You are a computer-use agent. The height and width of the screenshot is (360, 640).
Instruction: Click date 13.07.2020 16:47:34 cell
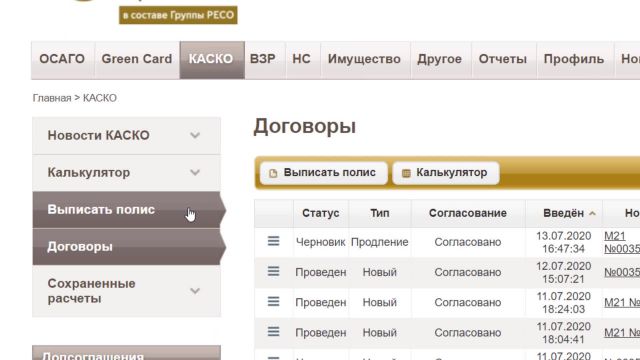pyautogui.click(x=563, y=242)
